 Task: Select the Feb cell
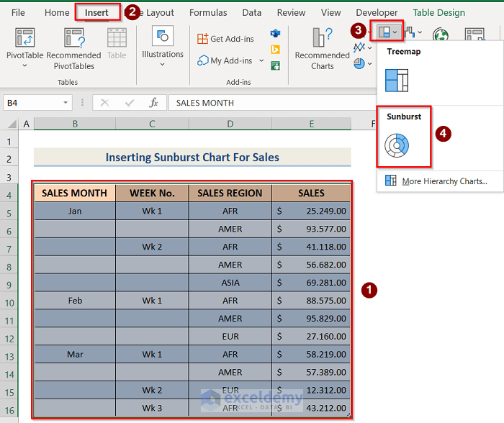coord(75,301)
